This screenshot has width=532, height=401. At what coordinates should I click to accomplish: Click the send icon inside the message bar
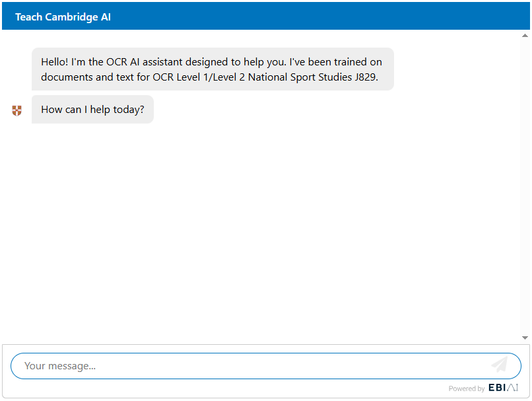click(500, 365)
